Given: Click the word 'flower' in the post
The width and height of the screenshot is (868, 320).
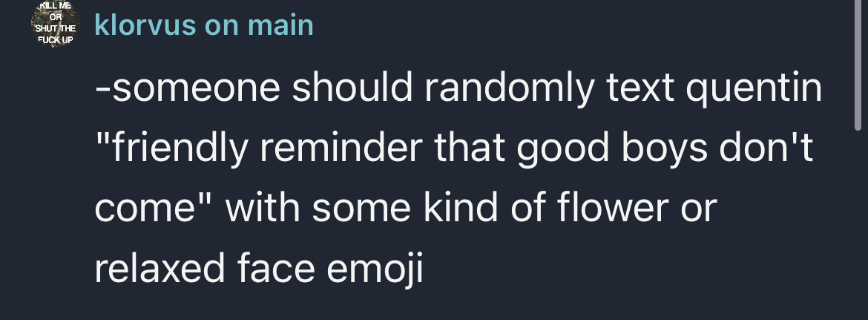Looking at the screenshot, I should (x=613, y=208).
